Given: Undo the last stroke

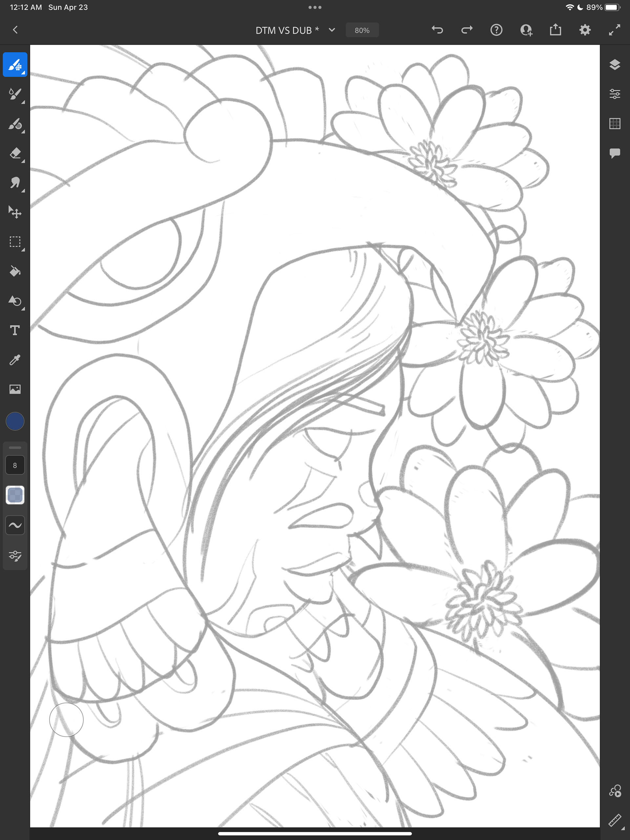Looking at the screenshot, I should 437,30.
